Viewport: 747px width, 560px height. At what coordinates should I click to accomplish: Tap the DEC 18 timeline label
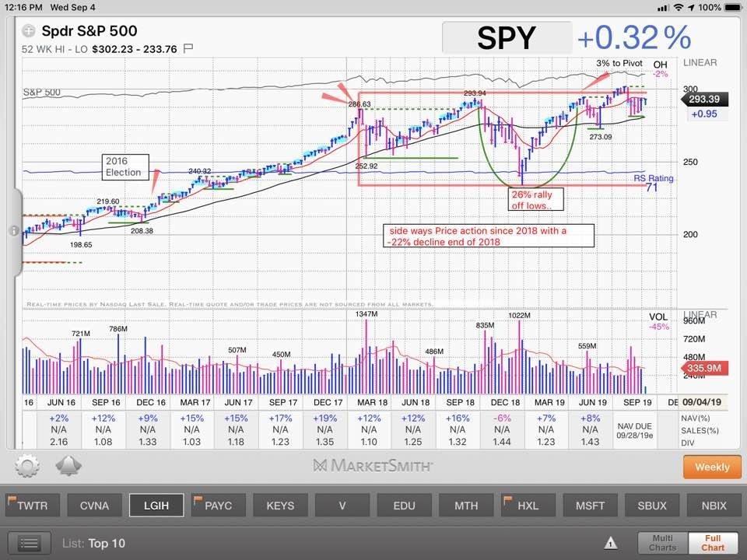tap(506, 402)
